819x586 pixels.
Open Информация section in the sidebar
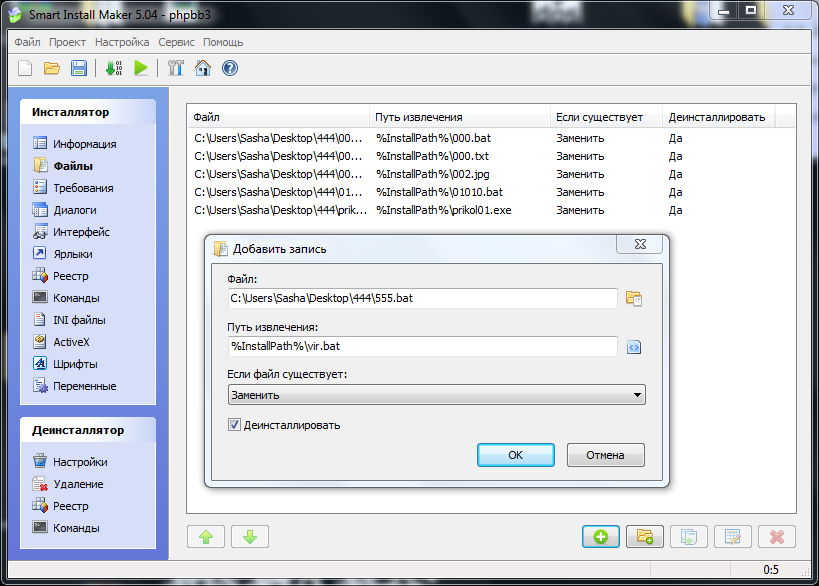[x=74, y=144]
